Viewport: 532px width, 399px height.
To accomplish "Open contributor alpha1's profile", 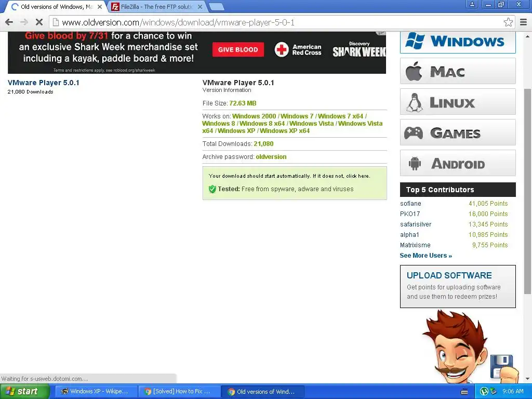I will tap(409, 235).
